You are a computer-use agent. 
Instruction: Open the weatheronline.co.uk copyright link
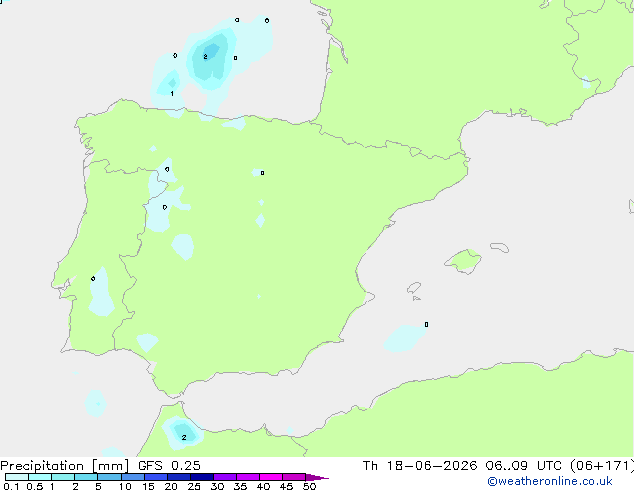point(549,481)
